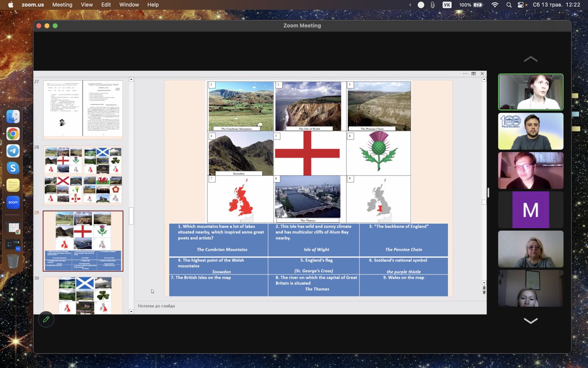
Task: Open Telegram from the Dock
Action: 13,151
